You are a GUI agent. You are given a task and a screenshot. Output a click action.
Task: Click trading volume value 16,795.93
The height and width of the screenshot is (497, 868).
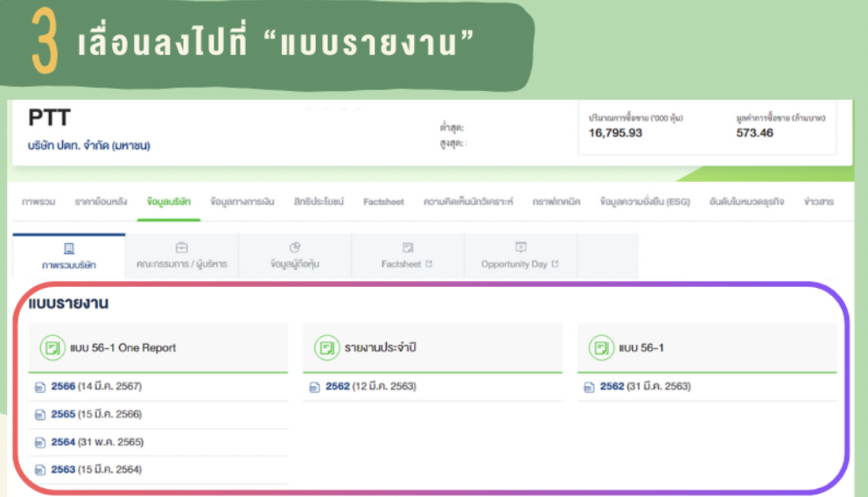pyautogui.click(x=615, y=133)
